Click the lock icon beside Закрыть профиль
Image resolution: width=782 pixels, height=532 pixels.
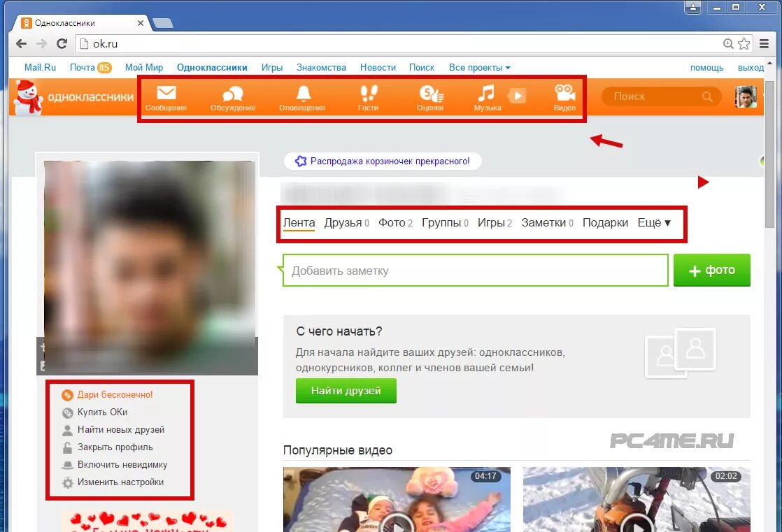point(67,447)
